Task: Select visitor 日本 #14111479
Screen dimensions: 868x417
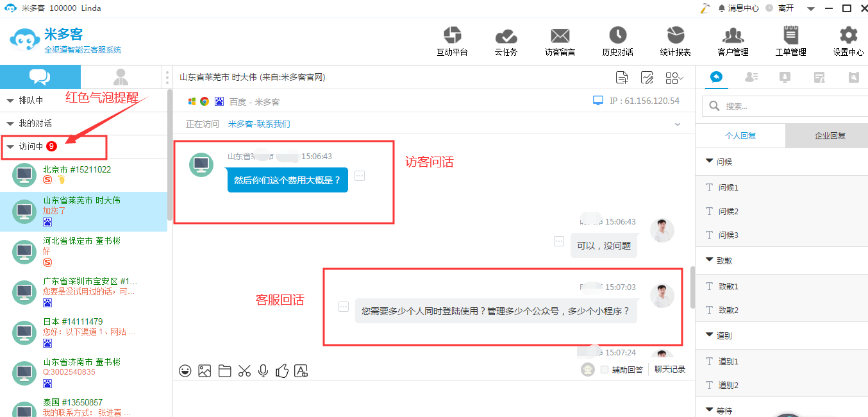Action: pyautogui.click(x=83, y=331)
